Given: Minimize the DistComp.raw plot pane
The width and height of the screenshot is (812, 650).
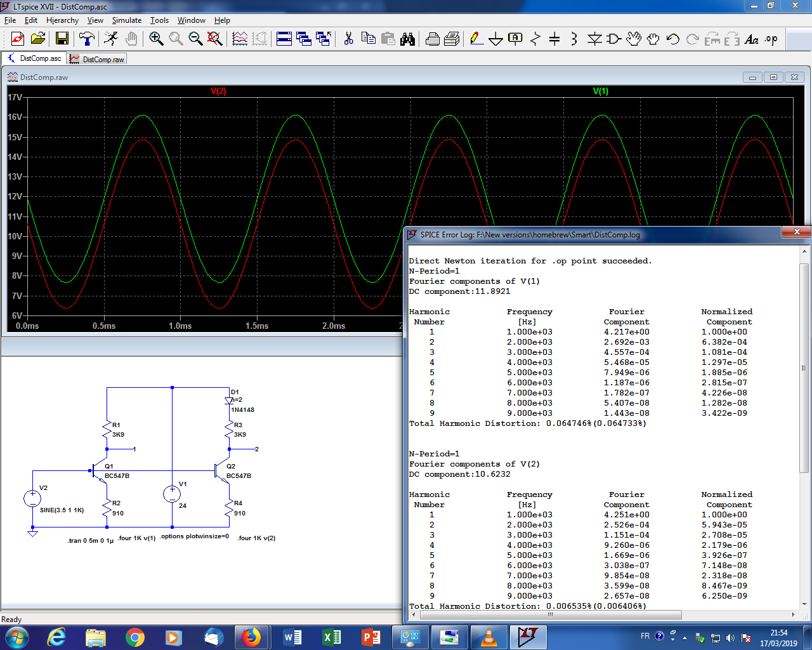Looking at the screenshot, I should click(753, 77).
